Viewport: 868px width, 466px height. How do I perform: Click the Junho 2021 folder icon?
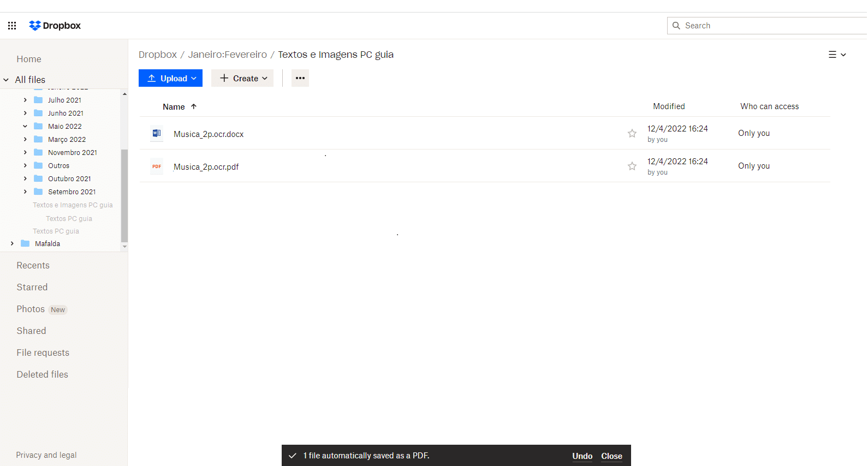point(38,113)
